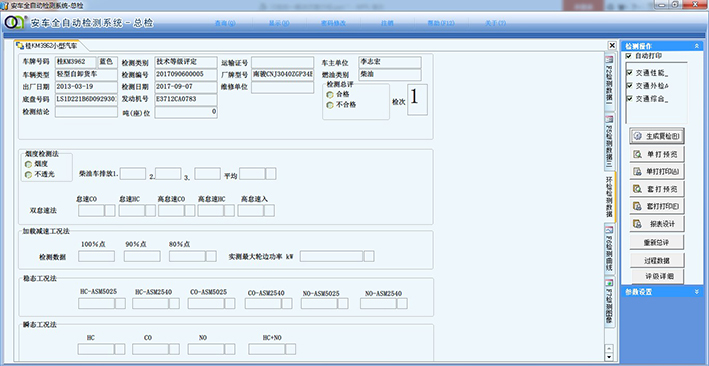
Task: Toggle the 自动打印 checkbox
Action: click(629, 56)
